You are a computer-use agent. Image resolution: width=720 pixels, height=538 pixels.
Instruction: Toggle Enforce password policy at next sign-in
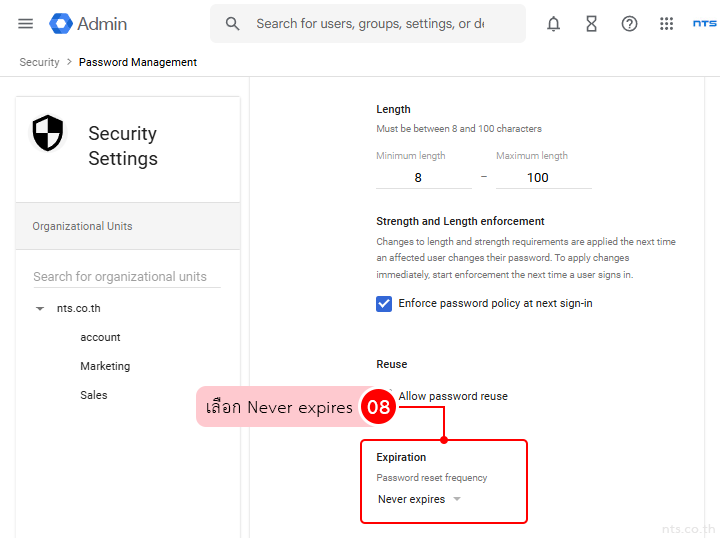coord(384,304)
